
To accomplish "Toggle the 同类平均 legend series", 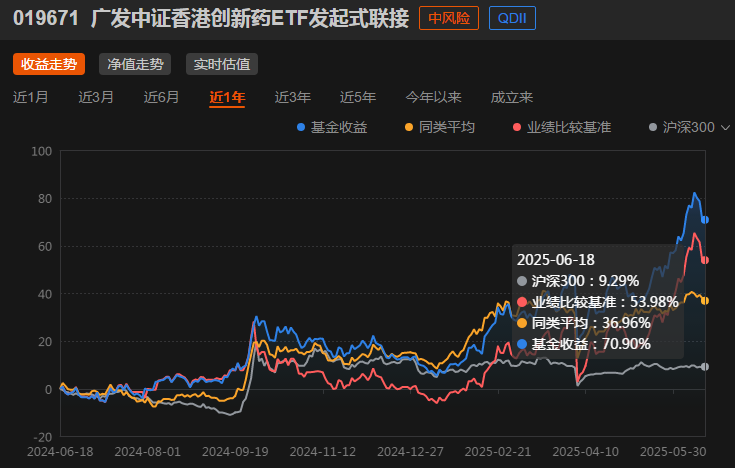I will click(440, 127).
